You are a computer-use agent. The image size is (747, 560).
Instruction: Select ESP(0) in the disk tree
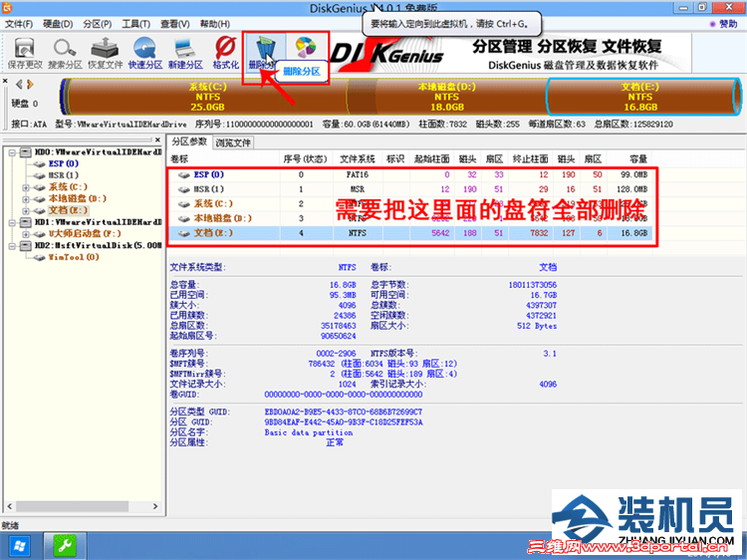point(64,163)
